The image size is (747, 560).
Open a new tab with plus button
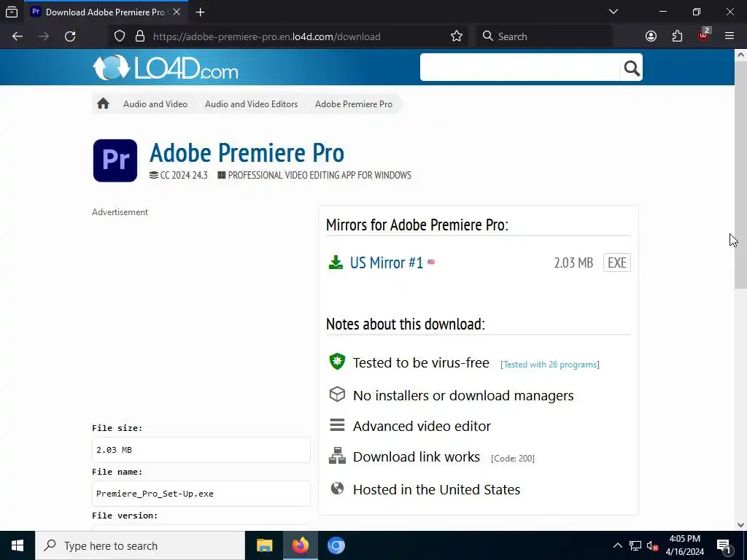[201, 12]
